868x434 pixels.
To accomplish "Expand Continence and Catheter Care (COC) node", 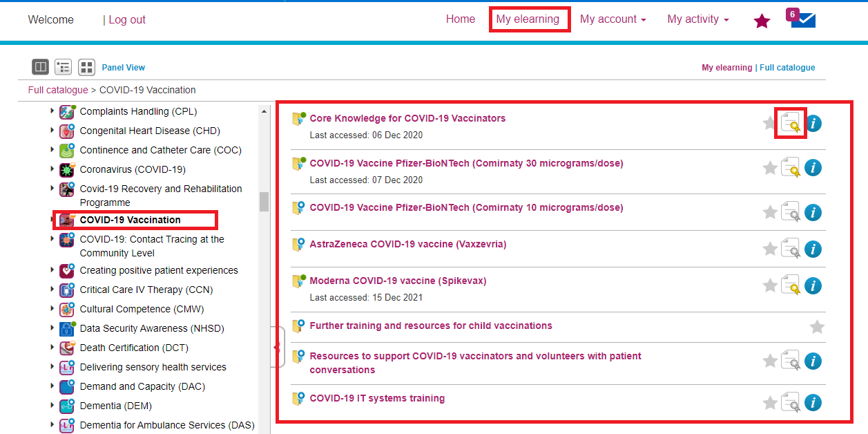I will 52,150.
